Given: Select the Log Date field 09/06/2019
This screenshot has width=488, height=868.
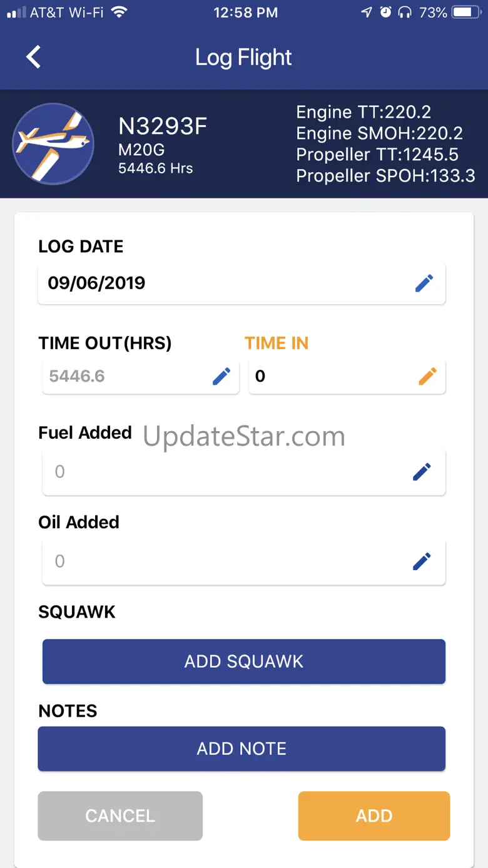Looking at the screenshot, I should click(x=219, y=283).
